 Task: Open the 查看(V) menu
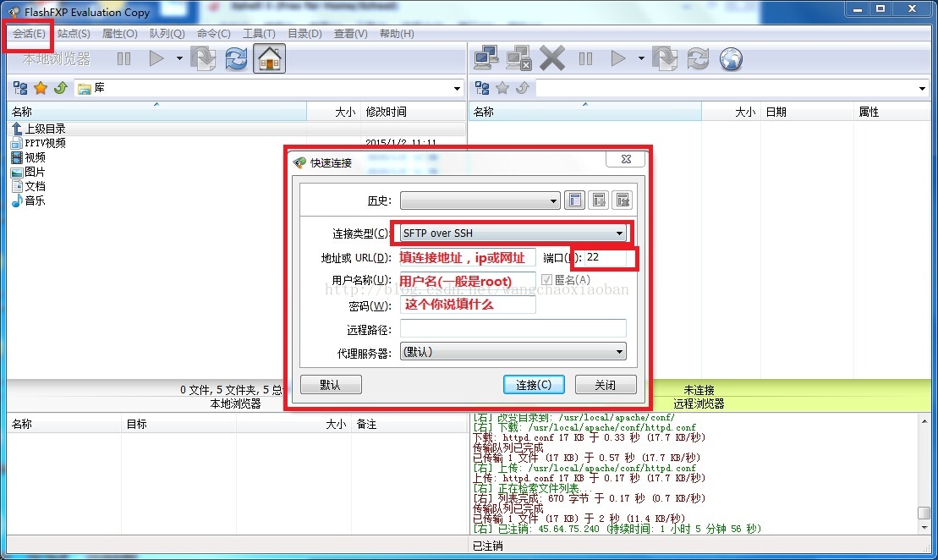[350, 34]
